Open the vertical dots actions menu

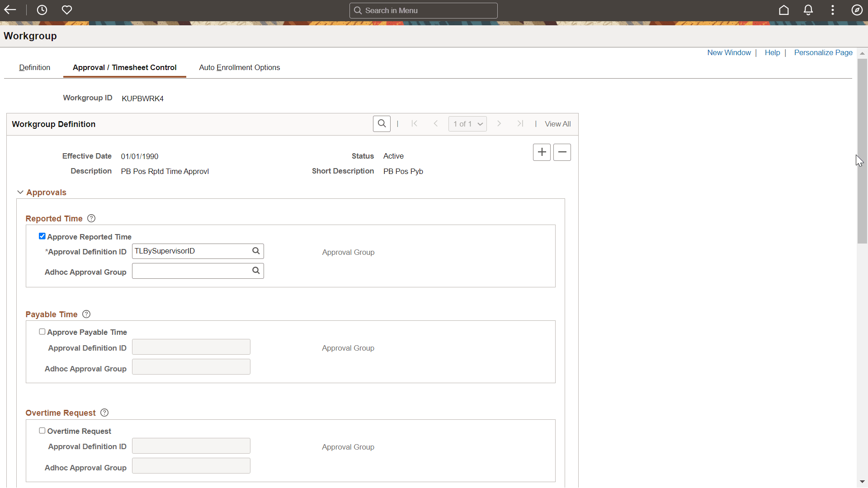pyautogui.click(x=832, y=10)
